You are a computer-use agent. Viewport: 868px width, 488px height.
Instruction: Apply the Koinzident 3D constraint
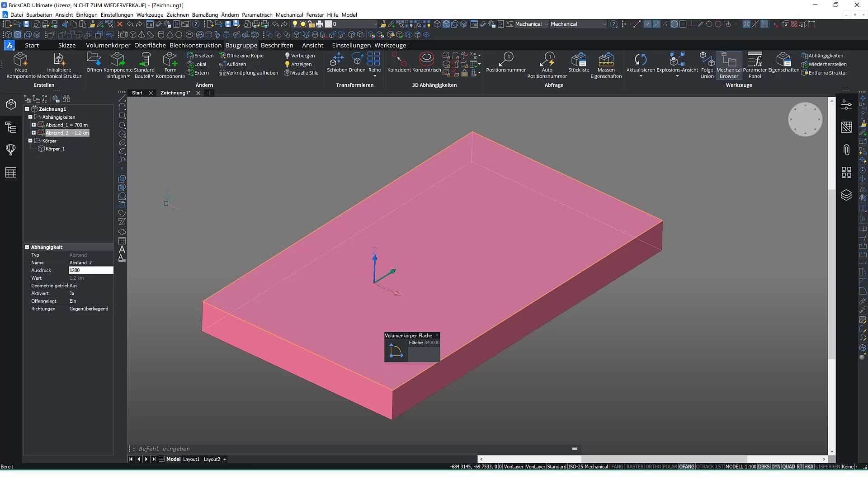click(399, 62)
